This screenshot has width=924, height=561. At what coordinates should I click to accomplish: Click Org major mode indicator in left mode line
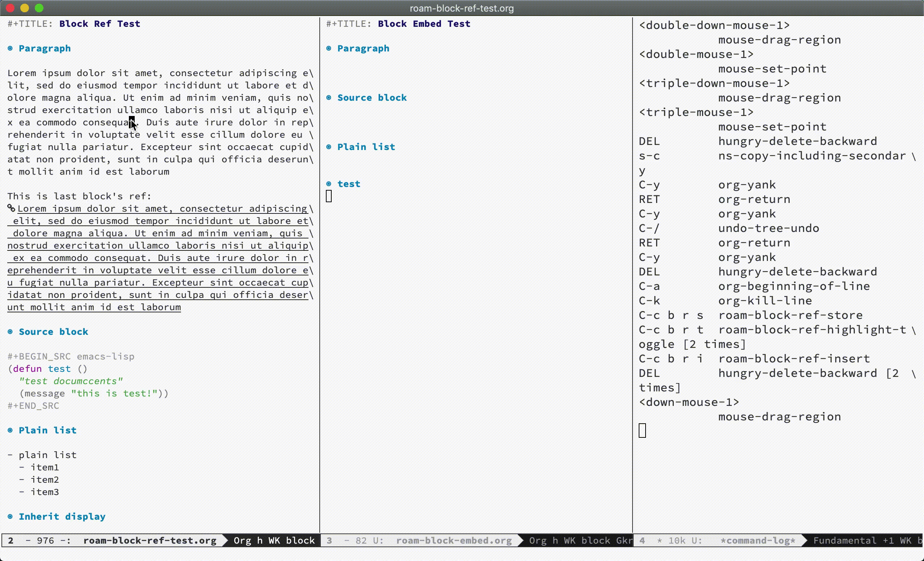[242, 540]
